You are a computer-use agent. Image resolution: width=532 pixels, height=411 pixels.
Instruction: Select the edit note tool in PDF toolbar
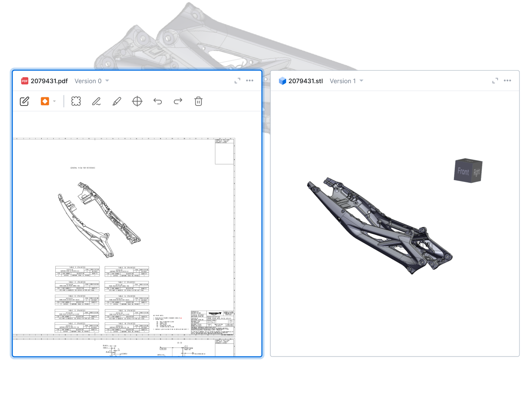click(24, 101)
